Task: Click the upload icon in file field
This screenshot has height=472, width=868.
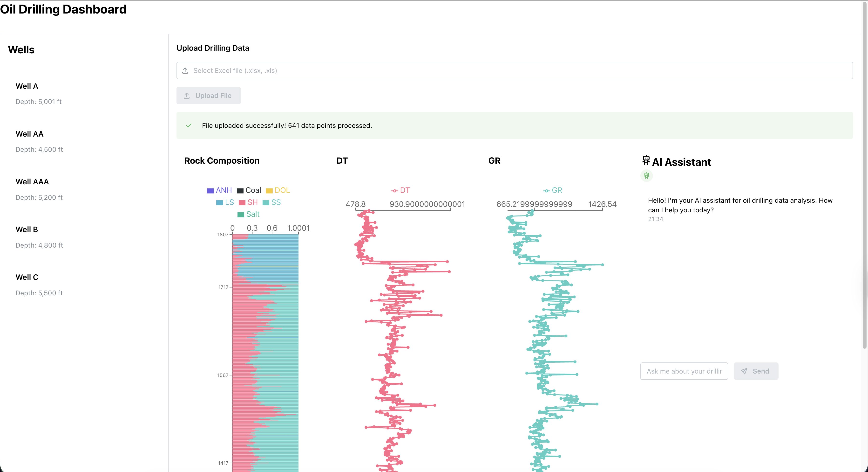Action: click(185, 70)
